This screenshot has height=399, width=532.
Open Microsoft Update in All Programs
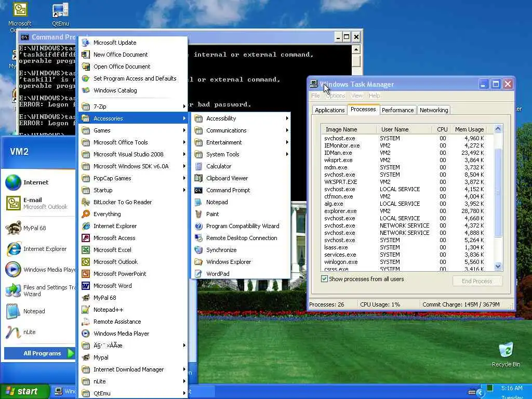pyautogui.click(x=133, y=43)
